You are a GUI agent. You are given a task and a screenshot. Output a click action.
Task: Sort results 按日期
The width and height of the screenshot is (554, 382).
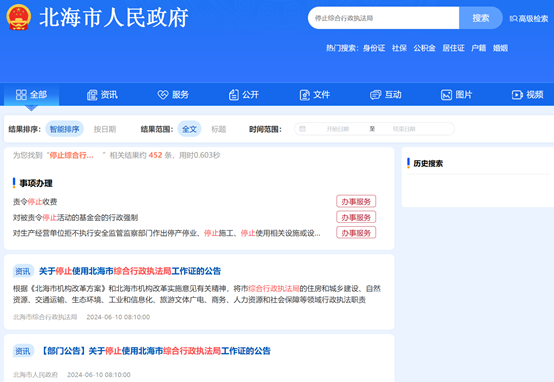pyautogui.click(x=105, y=129)
